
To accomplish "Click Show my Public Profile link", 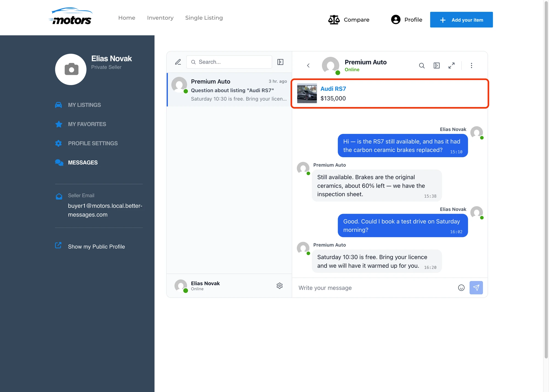I will point(96,247).
